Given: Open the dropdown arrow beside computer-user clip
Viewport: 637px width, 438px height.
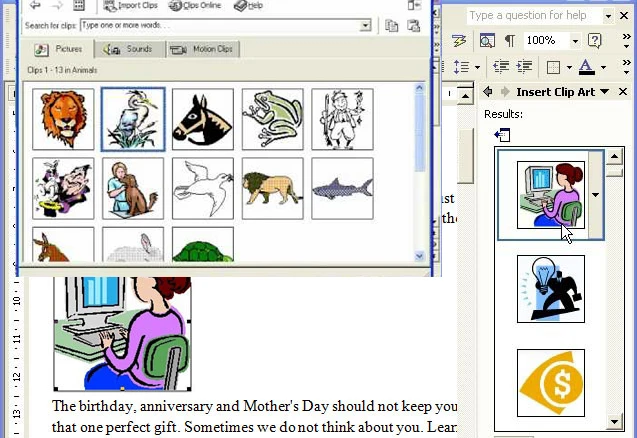Looking at the screenshot, I should click(596, 195).
